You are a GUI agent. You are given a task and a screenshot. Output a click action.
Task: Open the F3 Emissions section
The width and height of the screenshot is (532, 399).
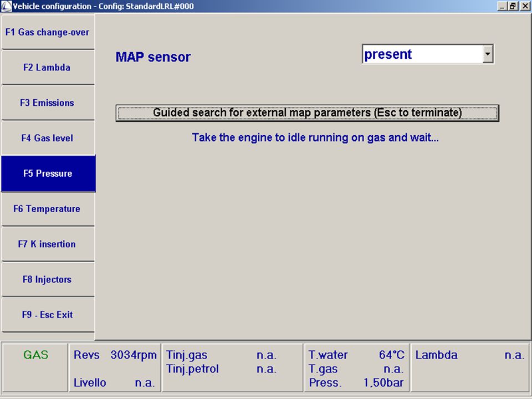(48, 103)
